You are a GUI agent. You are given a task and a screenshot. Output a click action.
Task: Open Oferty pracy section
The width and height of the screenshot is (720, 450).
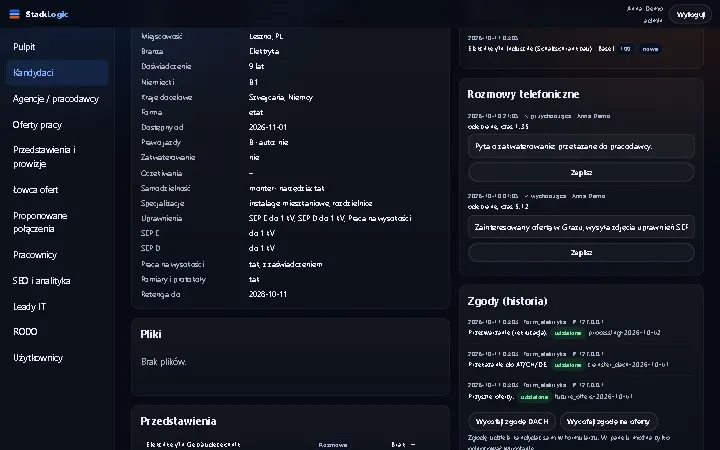pos(37,125)
